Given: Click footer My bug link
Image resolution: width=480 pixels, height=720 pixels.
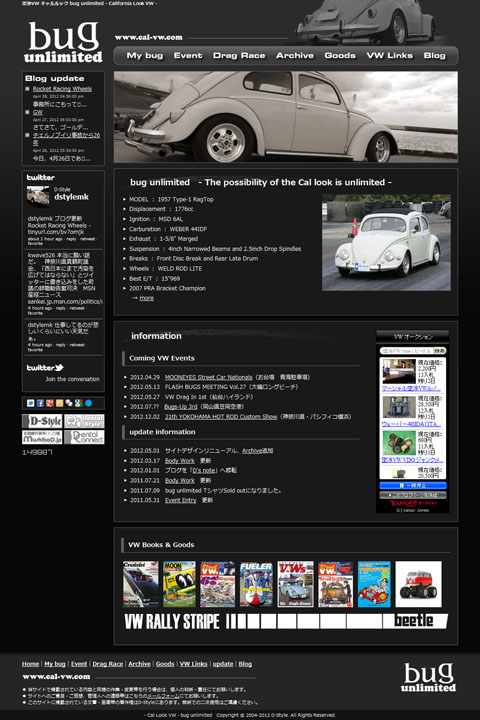Looking at the screenshot, I should [x=55, y=664].
